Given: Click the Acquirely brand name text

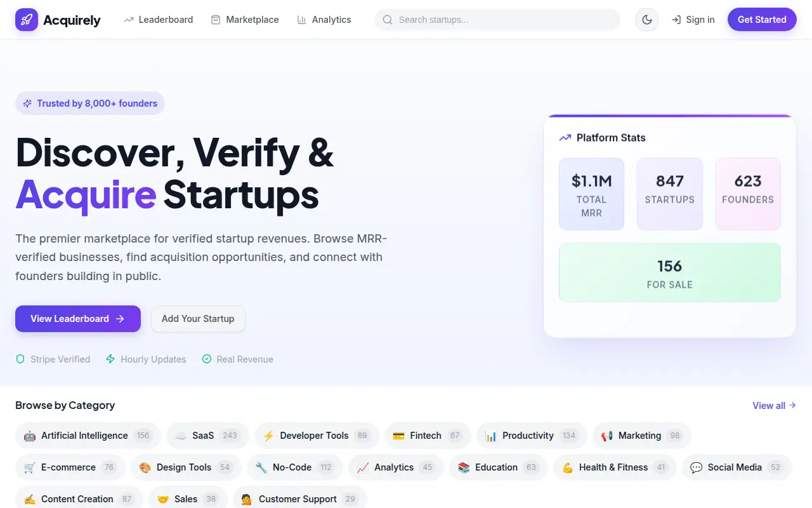Looking at the screenshot, I should 72,20.
